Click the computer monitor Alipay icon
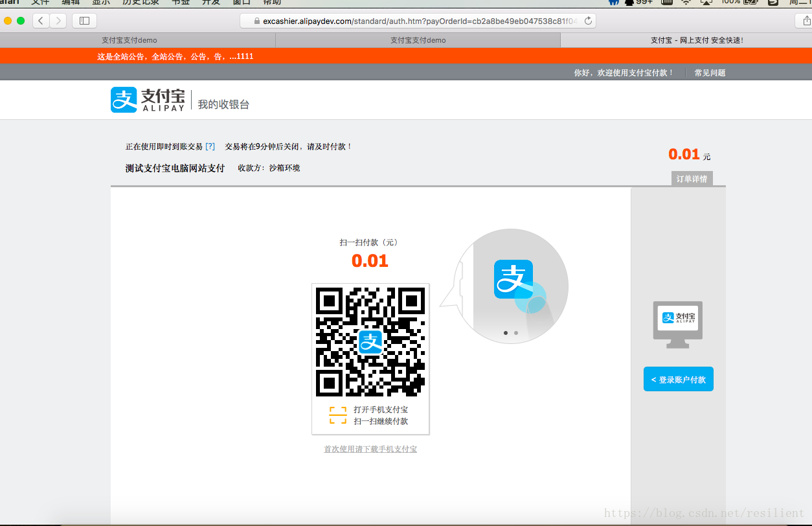The image size is (812, 526). pyautogui.click(x=678, y=324)
